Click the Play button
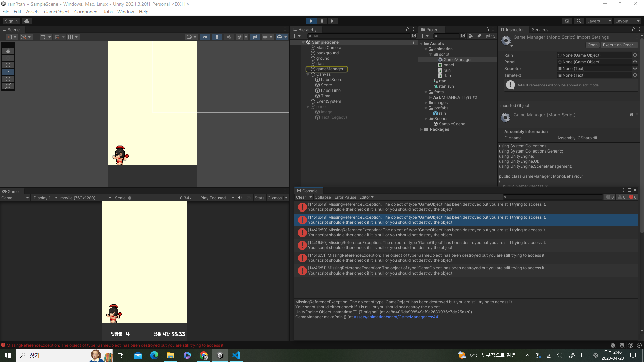 pos(311,21)
